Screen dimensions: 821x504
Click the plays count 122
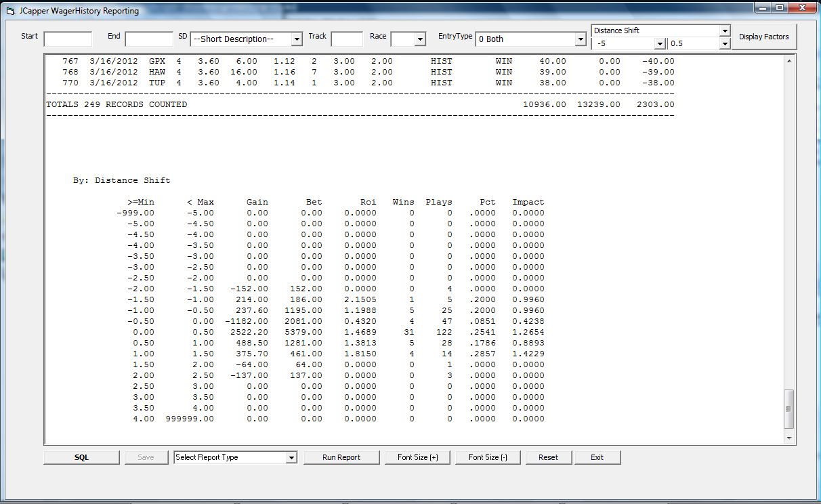click(444, 332)
